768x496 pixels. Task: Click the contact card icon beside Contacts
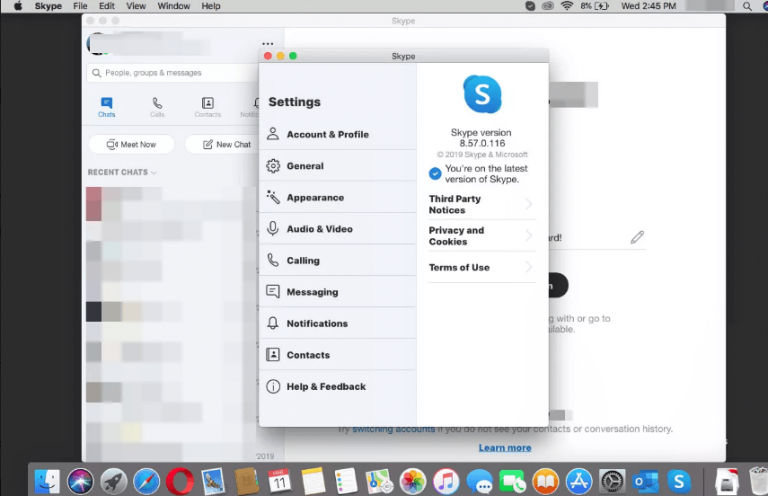tap(273, 354)
